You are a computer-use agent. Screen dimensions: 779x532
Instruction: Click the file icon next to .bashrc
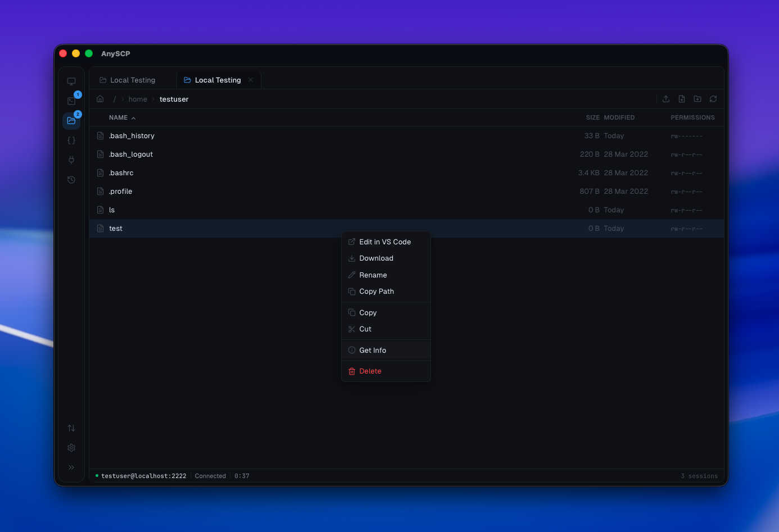(x=100, y=173)
